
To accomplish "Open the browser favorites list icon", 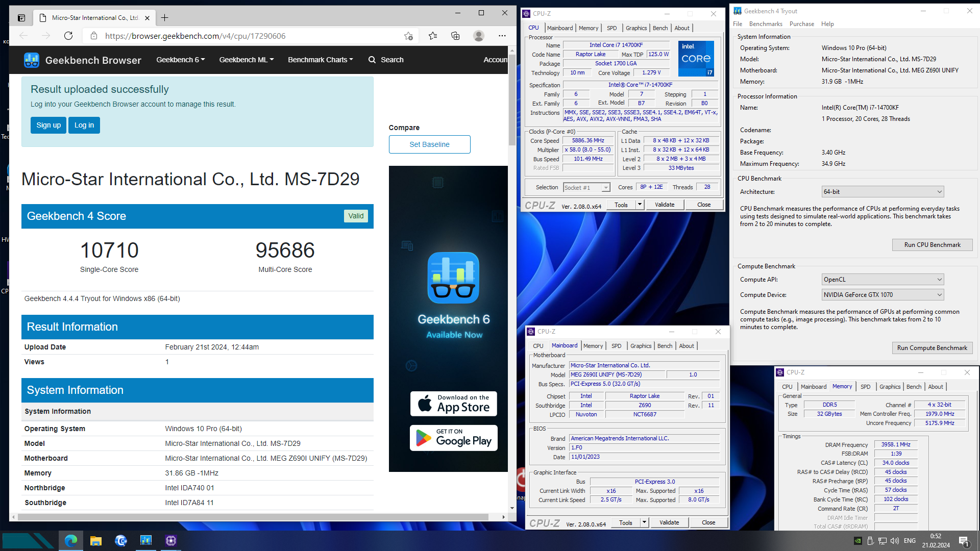I will [433, 36].
